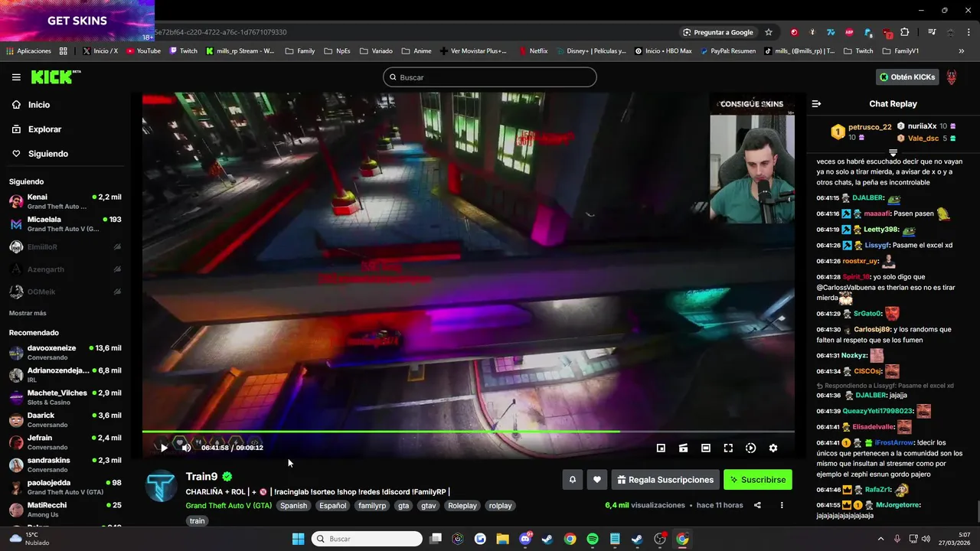Open Discord from the taskbar
This screenshot has width=980, height=551.
pyautogui.click(x=525, y=539)
